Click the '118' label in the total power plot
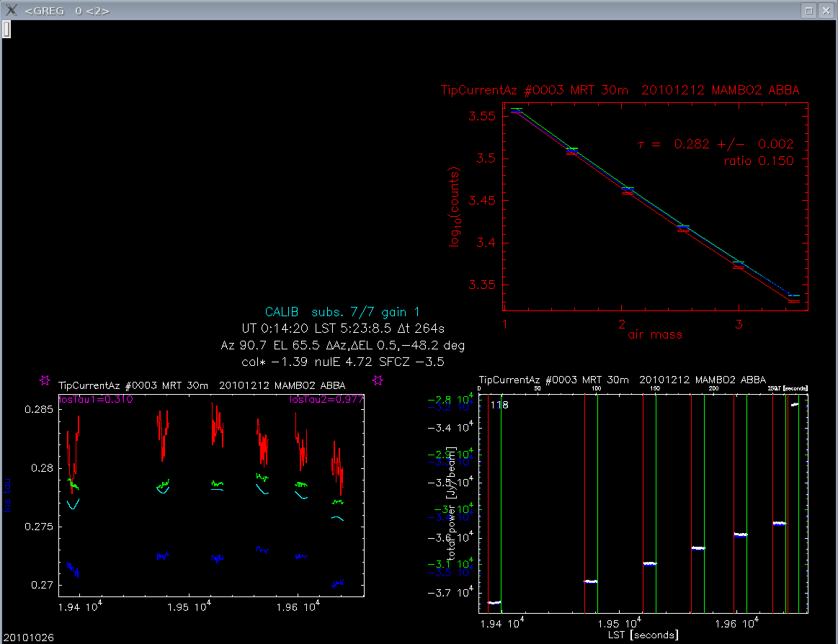838x644 pixels. point(499,406)
